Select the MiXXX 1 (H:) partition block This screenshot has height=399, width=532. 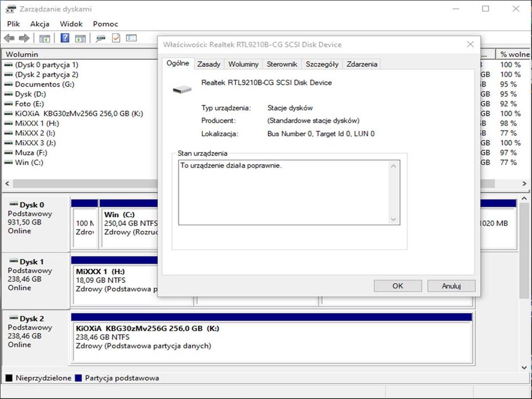tap(115, 280)
